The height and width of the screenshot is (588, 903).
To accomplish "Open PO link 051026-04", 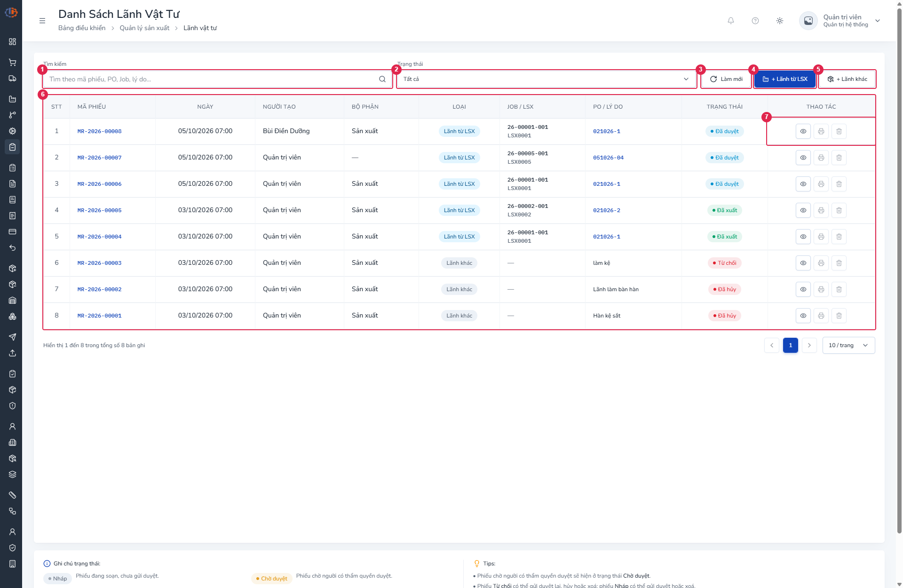I will click(x=608, y=158).
